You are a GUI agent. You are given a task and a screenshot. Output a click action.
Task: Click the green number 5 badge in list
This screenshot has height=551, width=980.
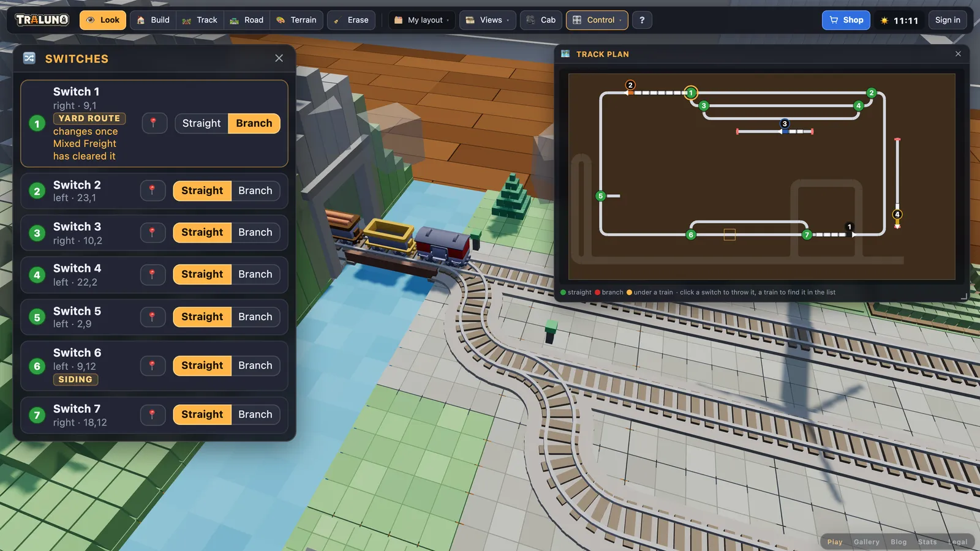pyautogui.click(x=37, y=317)
